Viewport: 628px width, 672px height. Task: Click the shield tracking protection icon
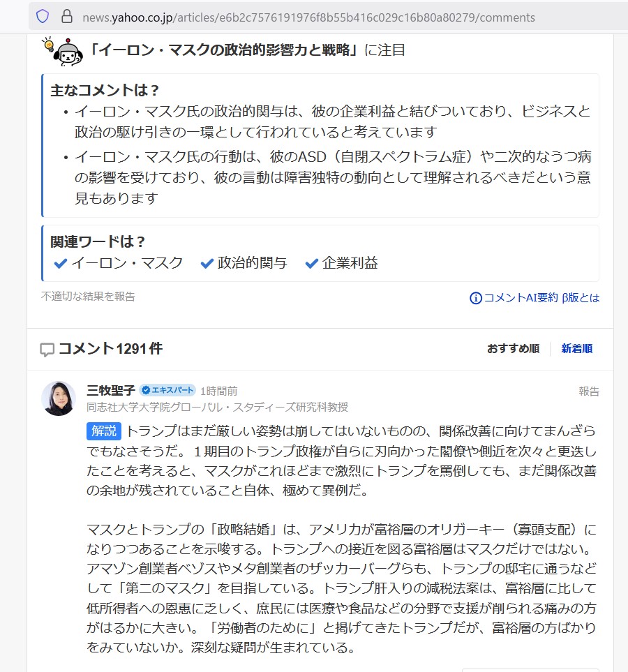coord(43,17)
